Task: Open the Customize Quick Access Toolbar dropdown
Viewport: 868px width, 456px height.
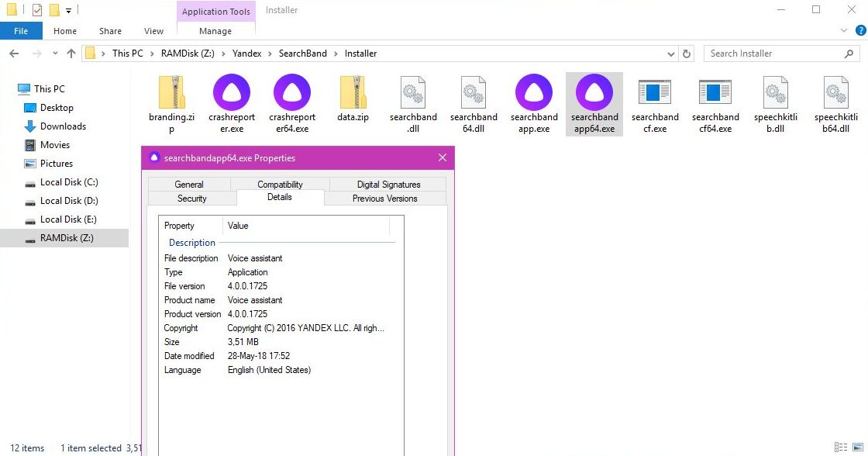Action: (x=68, y=11)
